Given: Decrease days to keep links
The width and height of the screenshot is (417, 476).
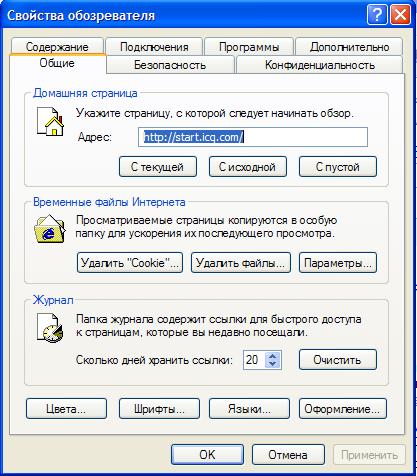Looking at the screenshot, I should tap(273, 364).
